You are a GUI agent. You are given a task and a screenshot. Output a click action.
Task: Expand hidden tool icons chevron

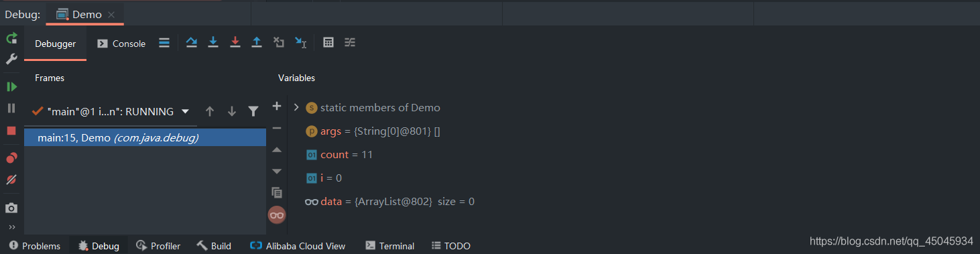(11, 227)
